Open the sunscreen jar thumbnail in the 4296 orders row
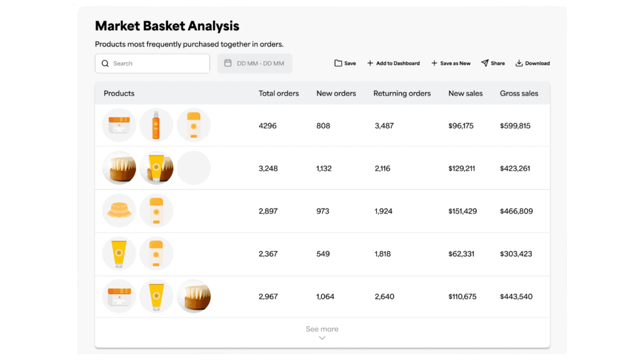This screenshot has height=362, width=644. (x=119, y=125)
